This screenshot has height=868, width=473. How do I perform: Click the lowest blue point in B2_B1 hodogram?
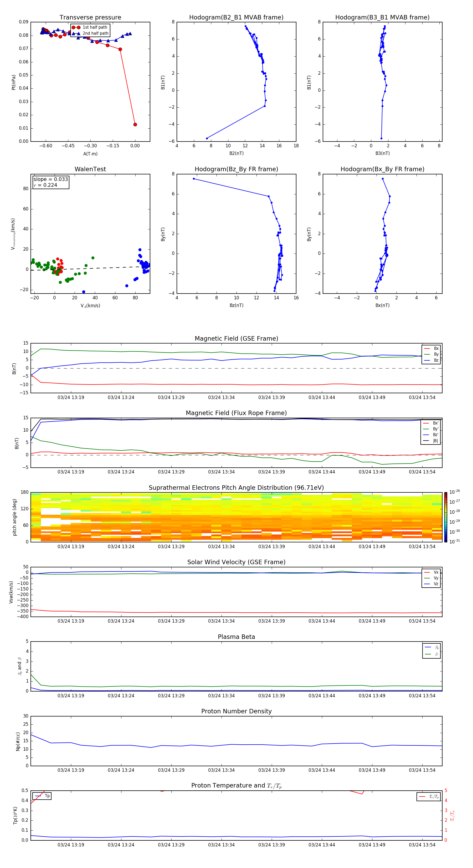click(207, 139)
